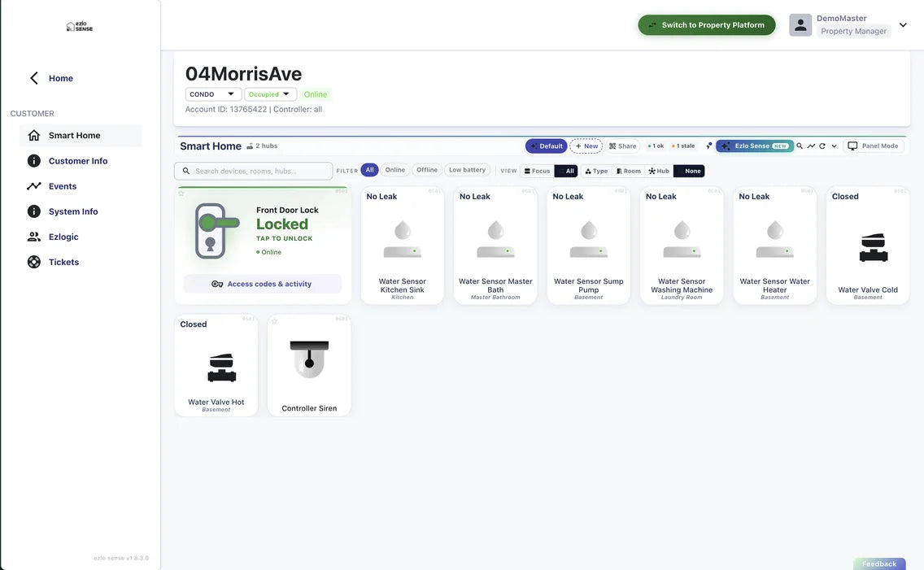Click the Controller Siren icon
The width and height of the screenshot is (924, 570).
[x=309, y=359]
